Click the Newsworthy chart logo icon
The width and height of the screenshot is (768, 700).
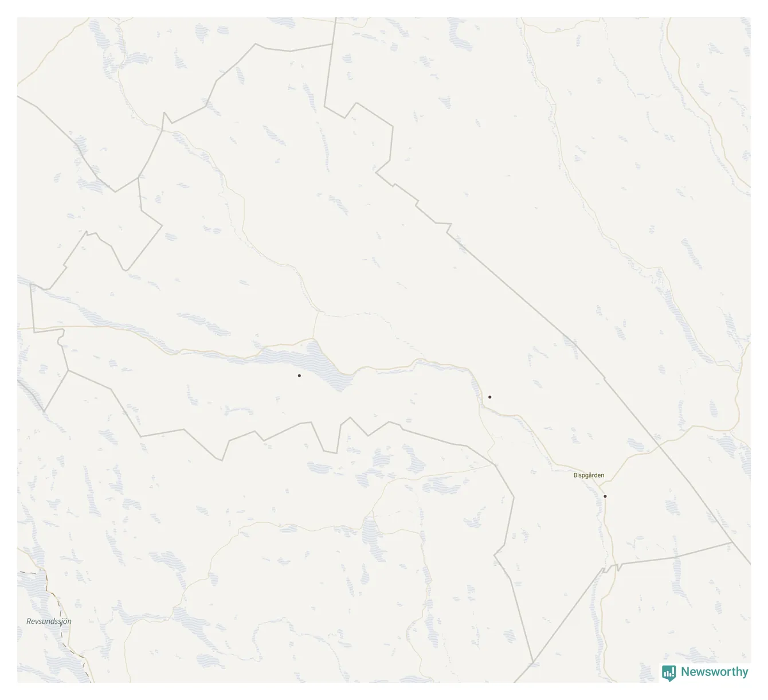(669, 673)
